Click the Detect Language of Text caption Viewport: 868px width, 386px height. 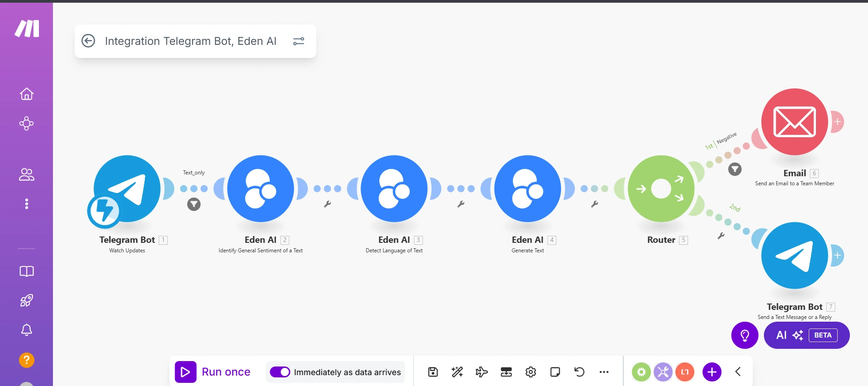pos(394,251)
